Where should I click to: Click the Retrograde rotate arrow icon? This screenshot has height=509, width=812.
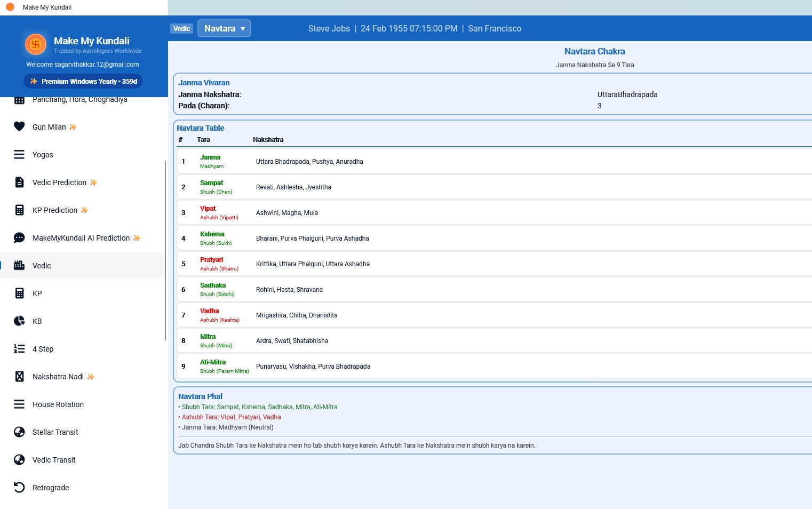click(x=19, y=487)
